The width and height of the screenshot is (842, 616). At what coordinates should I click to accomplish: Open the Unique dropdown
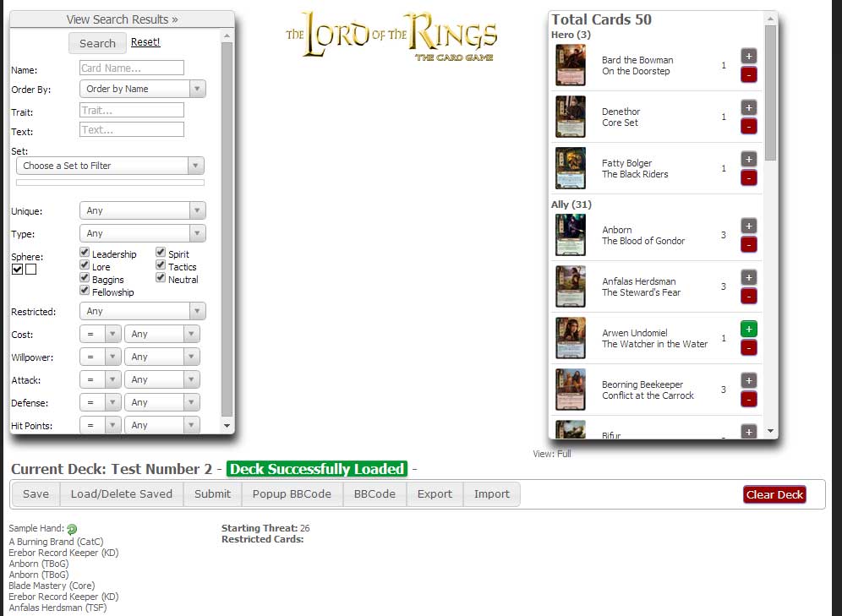click(x=143, y=211)
